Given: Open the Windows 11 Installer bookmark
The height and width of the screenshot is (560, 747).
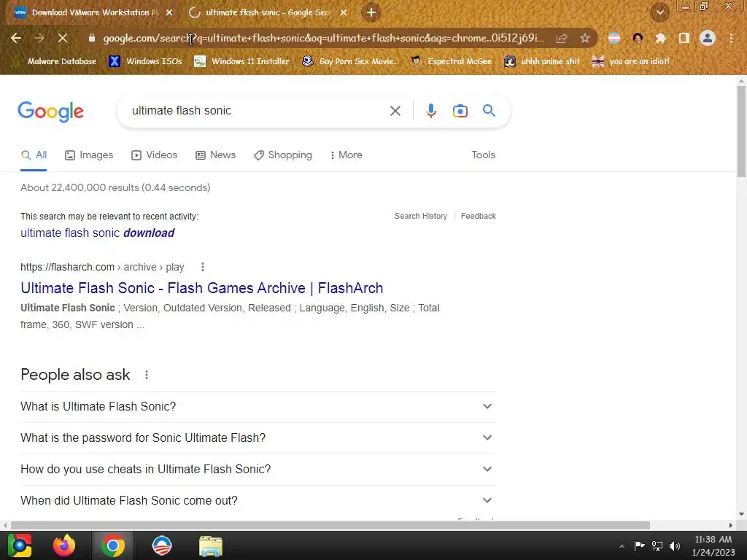Looking at the screenshot, I should (x=242, y=61).
